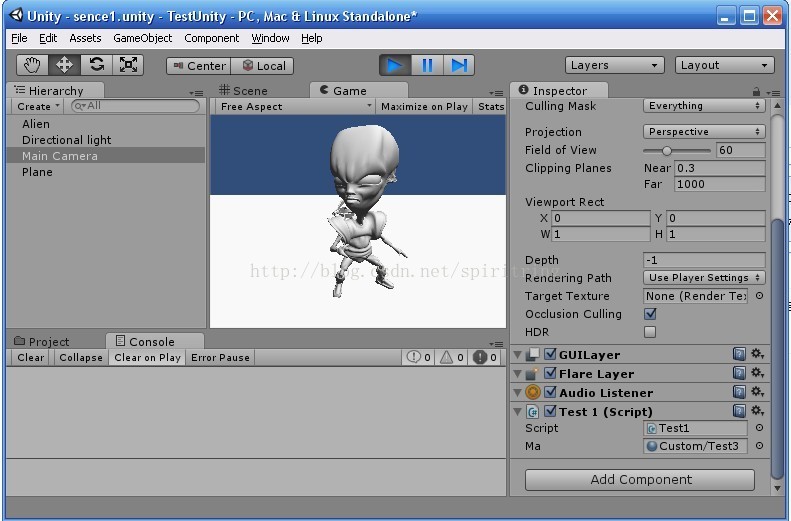
Task: Toggle Clear on Play
Action: [x=147, y=358]
